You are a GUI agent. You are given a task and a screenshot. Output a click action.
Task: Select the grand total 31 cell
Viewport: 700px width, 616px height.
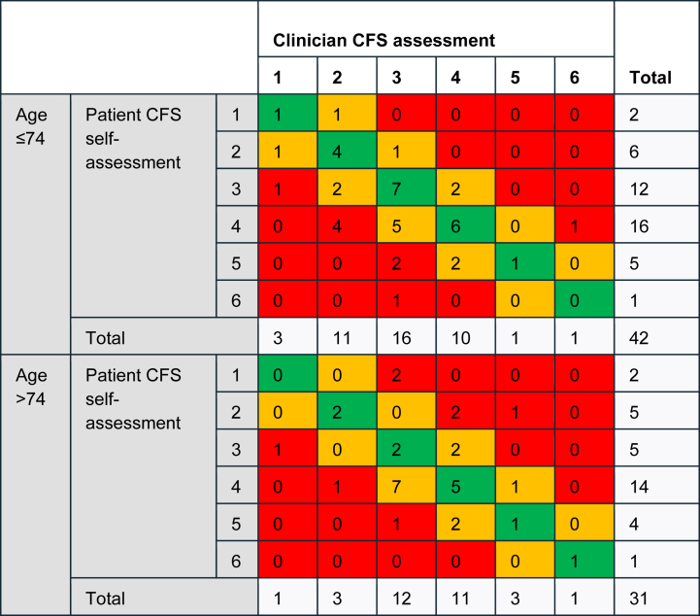click(x=656, y=597)
